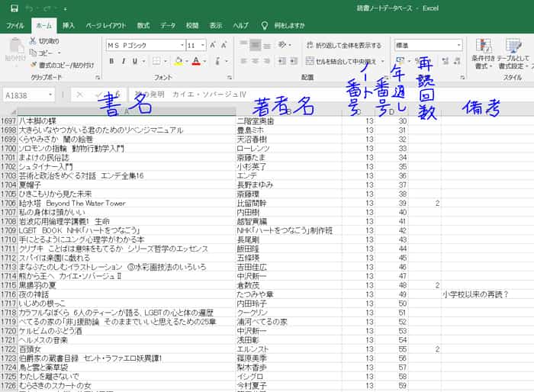Screen dimensions: 534x392
Task: Click the Select All corner triangle
Action: point(13,112)
